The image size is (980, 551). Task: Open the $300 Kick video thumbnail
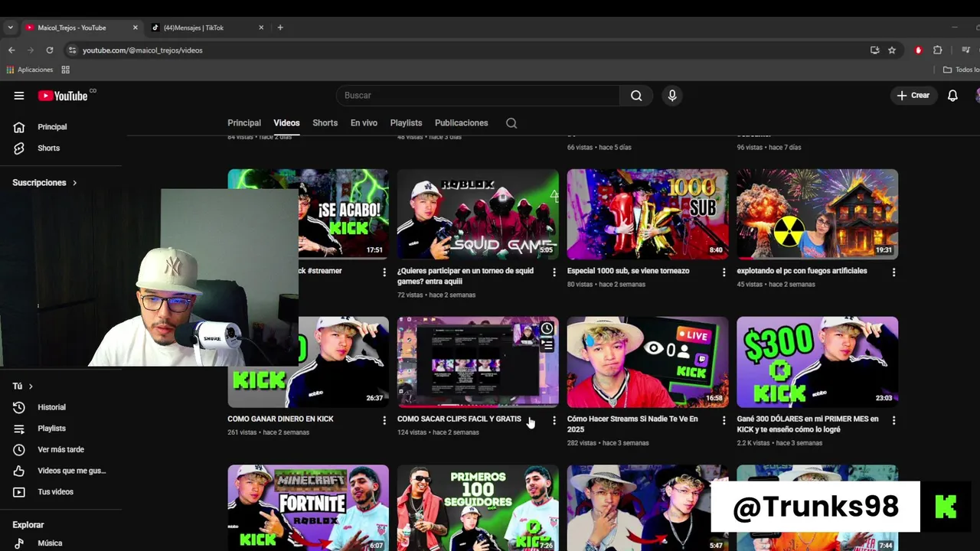(817, 362)
